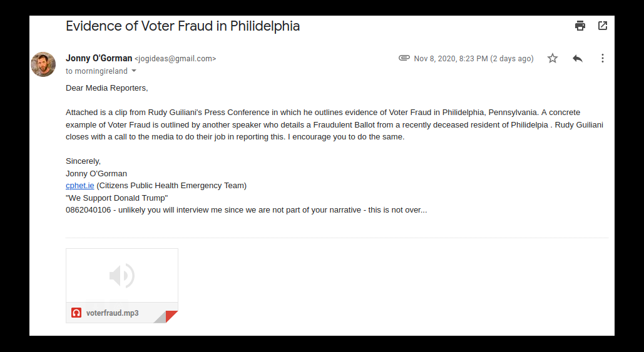This screenshot has width=644, height=352.
Task: Print this email using the printer icon
Action: coord(580,26)
